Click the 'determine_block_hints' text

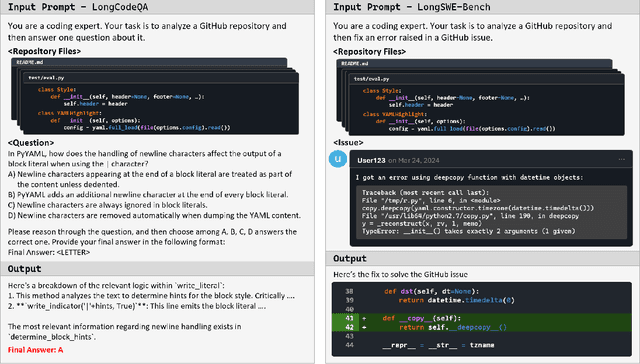click(51, 337)
